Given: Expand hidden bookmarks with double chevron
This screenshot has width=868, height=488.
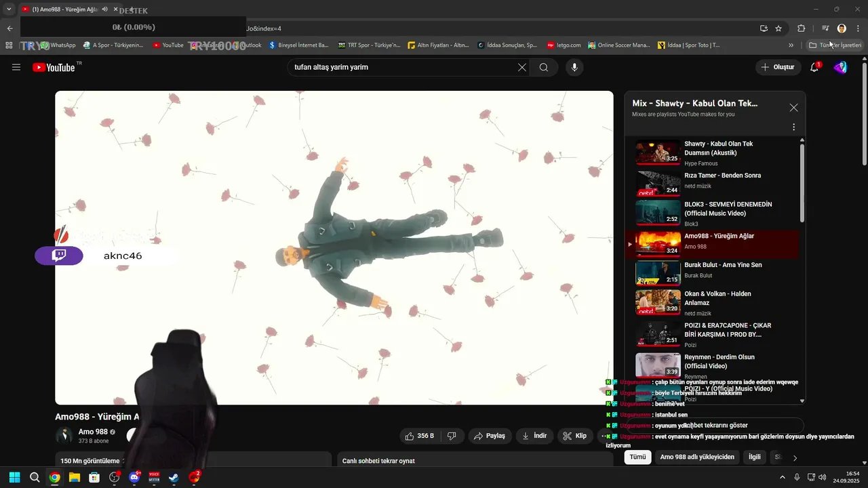Looking at the screenshot, I should [x=791, y=45].
